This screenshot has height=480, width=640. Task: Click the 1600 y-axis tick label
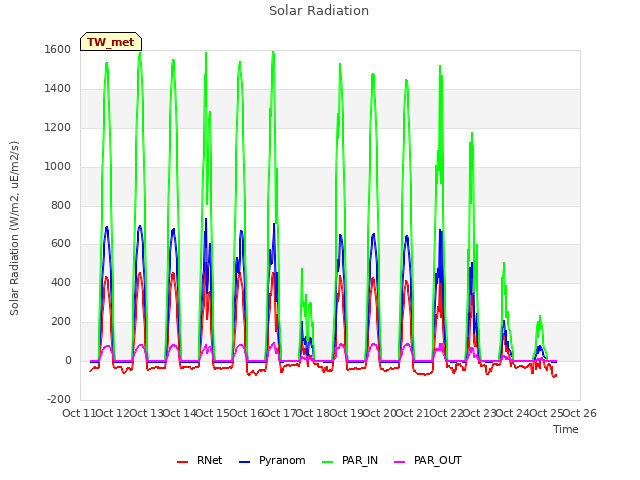pos(58,49)
